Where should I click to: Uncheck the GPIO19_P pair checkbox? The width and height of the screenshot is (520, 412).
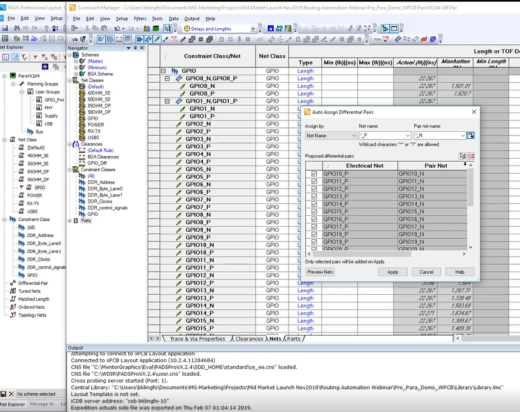[314, 242]
